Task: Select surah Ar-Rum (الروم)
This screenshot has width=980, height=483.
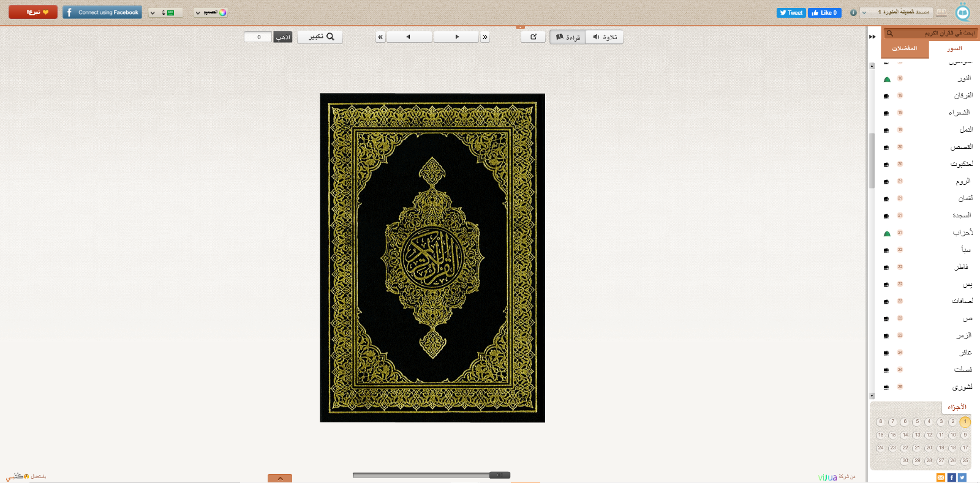Action: pyautogui.click(x=963, y=181)
